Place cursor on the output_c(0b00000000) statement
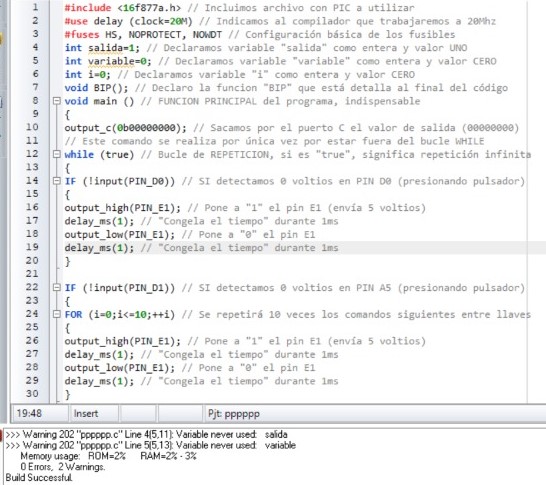Image resolution: width=546 pixels, height=485 pixels. click(125, 128)
